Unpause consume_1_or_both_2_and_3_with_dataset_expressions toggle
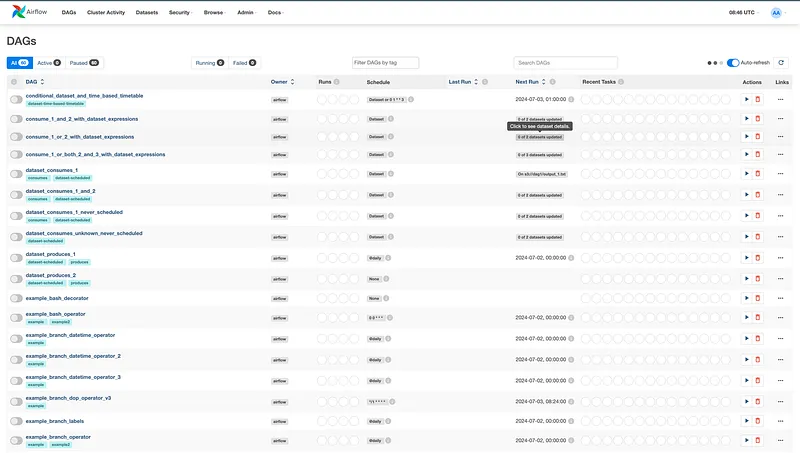Image resolution: width=800 pixels, height=453 pixels. (x=16, y=155)
